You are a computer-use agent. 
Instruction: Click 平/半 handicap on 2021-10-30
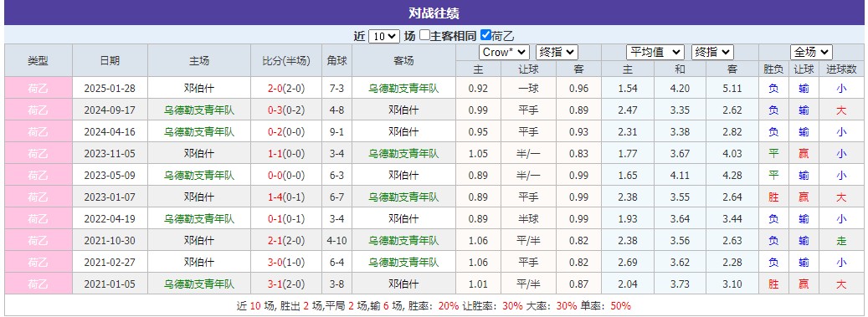click(529, 240)
